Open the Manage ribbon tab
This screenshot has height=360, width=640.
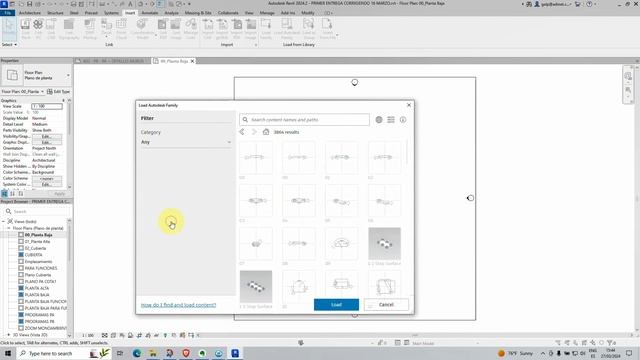point(267,13)
